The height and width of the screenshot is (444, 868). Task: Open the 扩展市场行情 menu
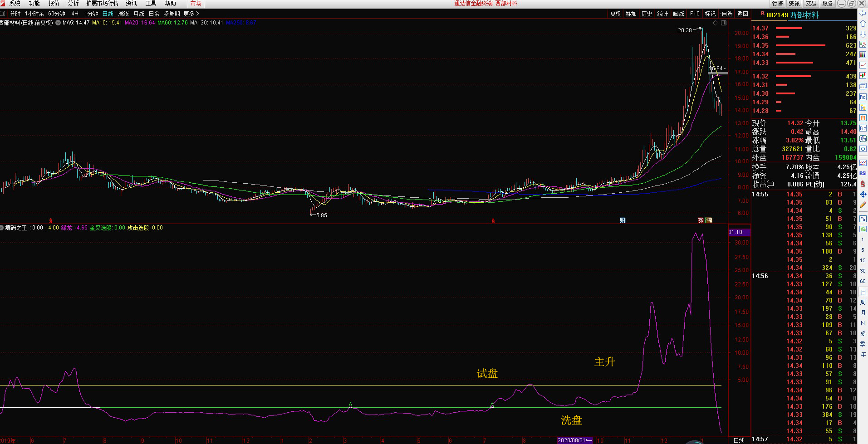(103, 3)
